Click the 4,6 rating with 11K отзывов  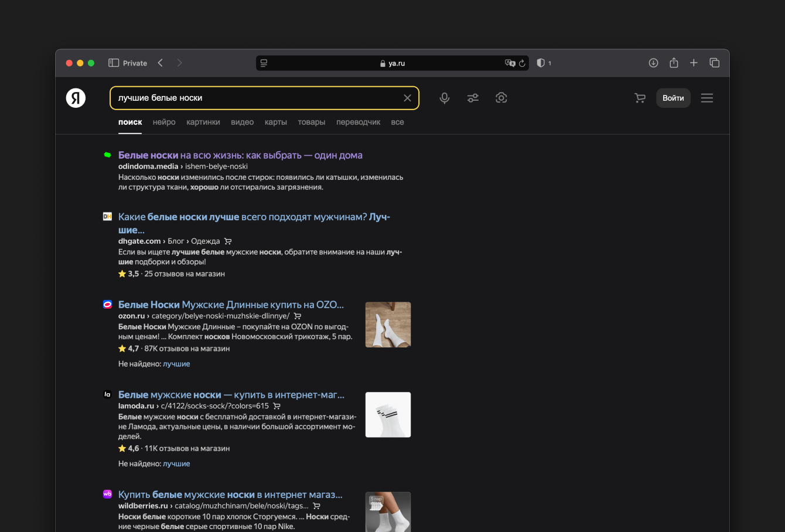click(174, 448)
